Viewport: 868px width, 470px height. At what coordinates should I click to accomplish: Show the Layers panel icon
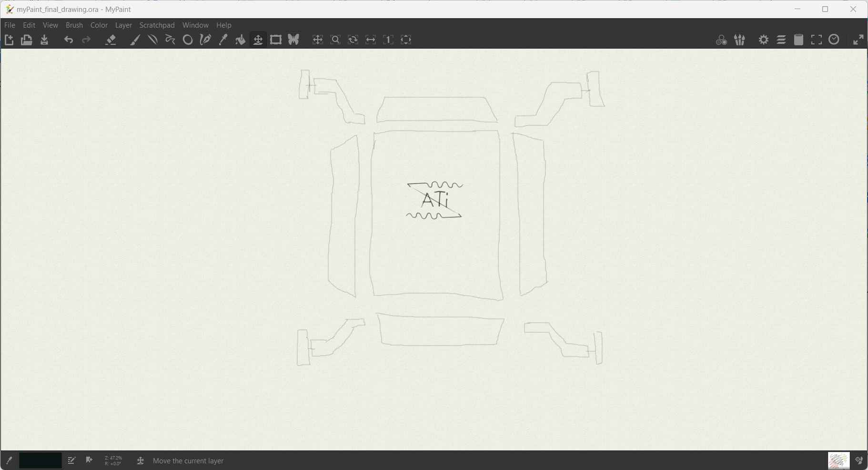(x=781, y=40)
